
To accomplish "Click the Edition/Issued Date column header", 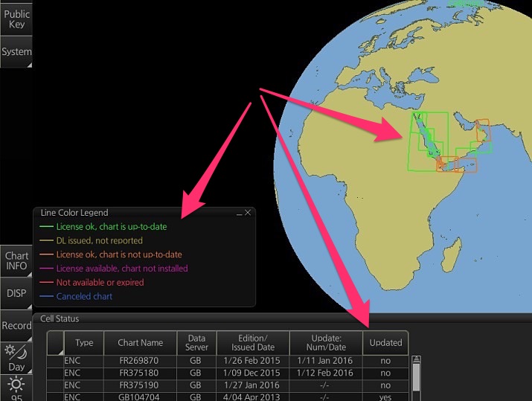I will point(253,343).
